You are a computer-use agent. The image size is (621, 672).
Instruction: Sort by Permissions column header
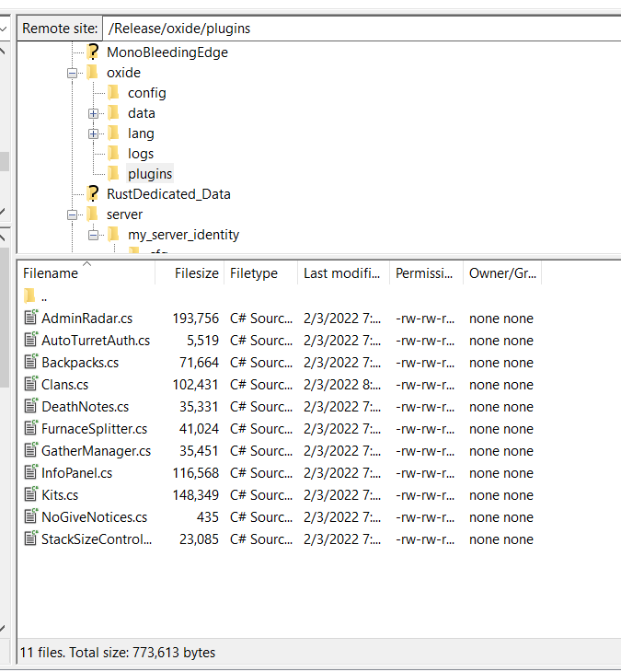pos(426,273)
